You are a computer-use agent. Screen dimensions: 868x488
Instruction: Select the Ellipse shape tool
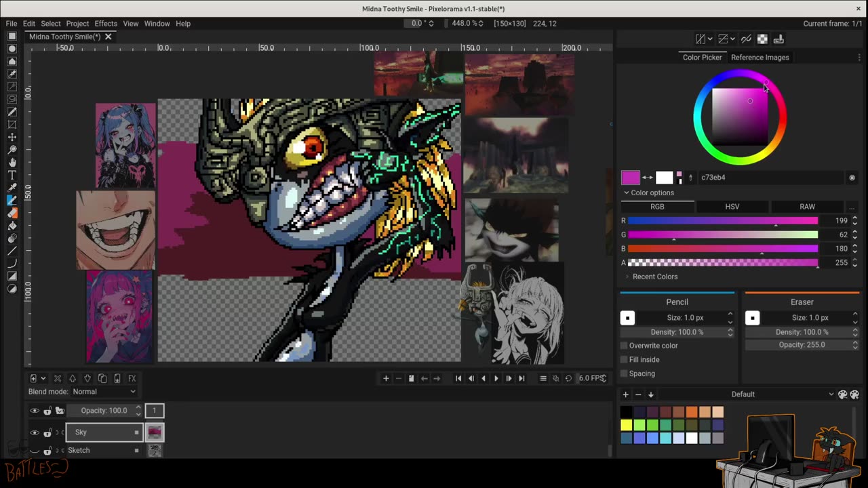point(12,289)
